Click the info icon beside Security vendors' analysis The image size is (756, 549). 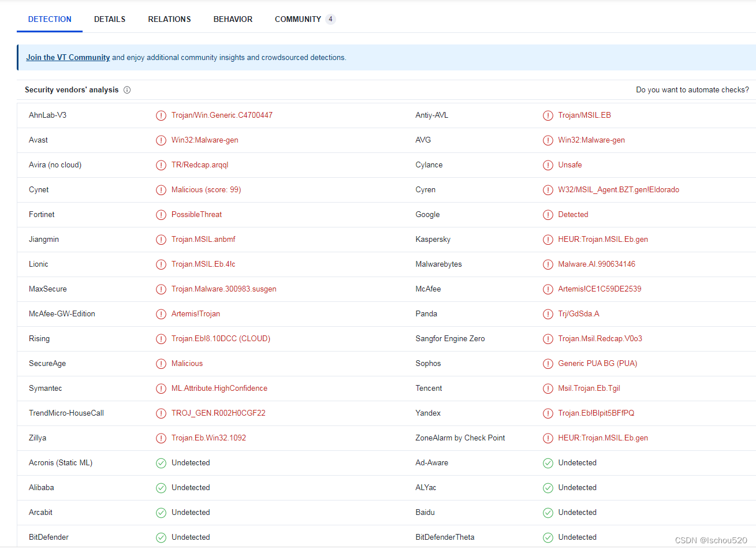tap(127, 90)
